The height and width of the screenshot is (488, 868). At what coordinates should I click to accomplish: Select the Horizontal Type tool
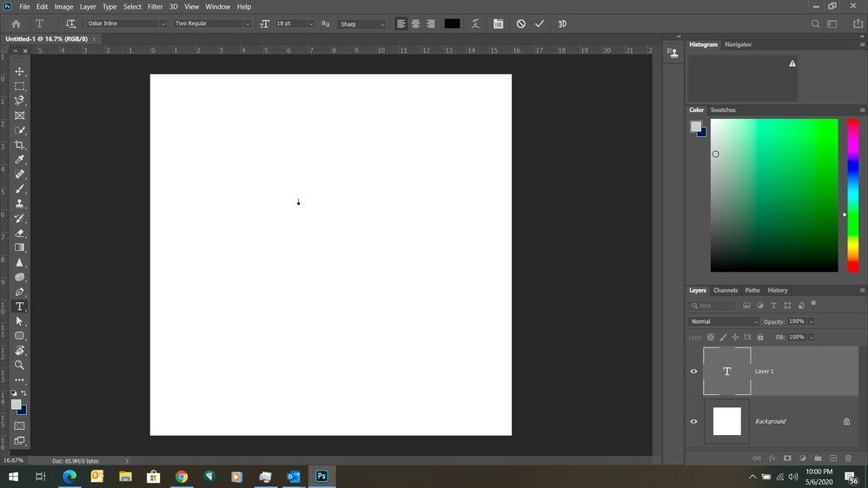[x=19, y=307]
